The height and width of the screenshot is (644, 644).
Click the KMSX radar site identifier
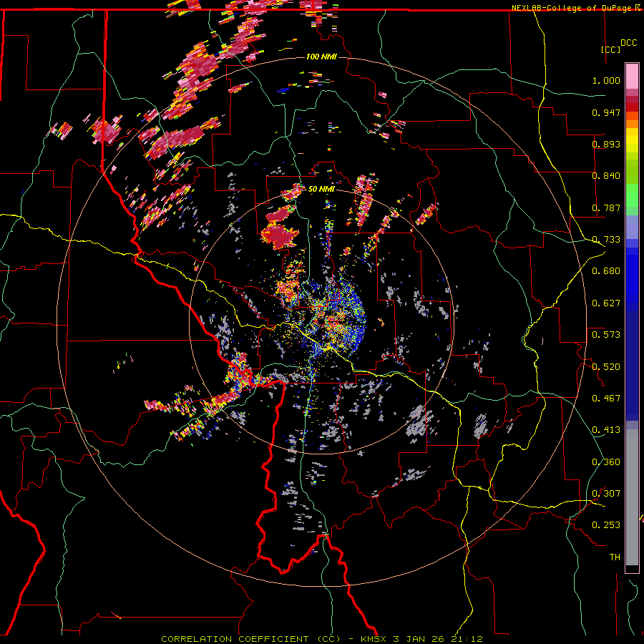pos(374,639)
